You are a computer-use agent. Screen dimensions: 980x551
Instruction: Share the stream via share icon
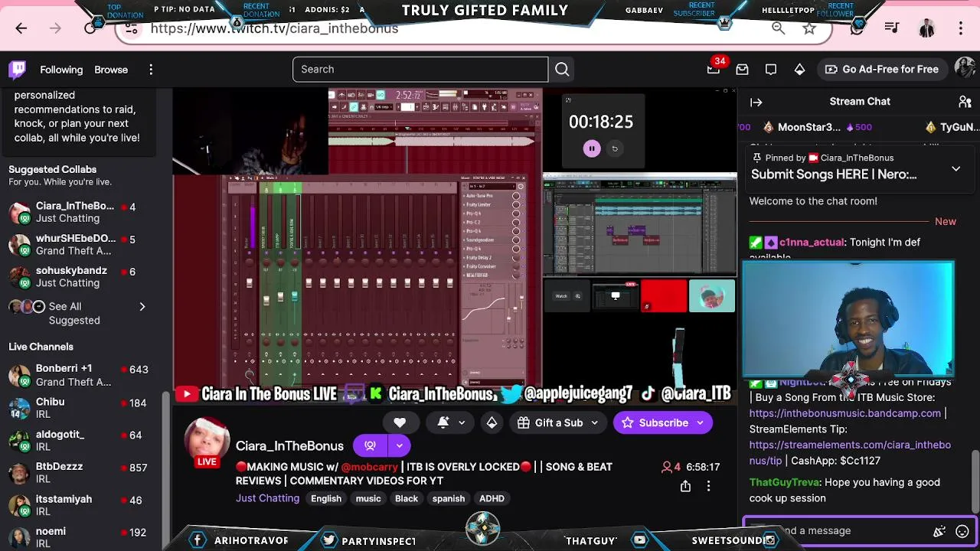[x=685, y=486]
